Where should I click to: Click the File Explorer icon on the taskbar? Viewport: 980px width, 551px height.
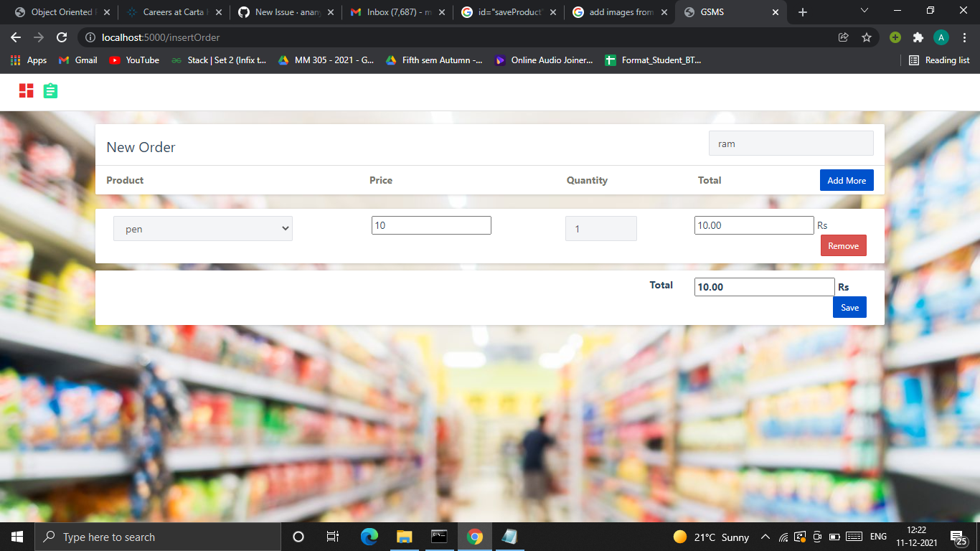404,536
